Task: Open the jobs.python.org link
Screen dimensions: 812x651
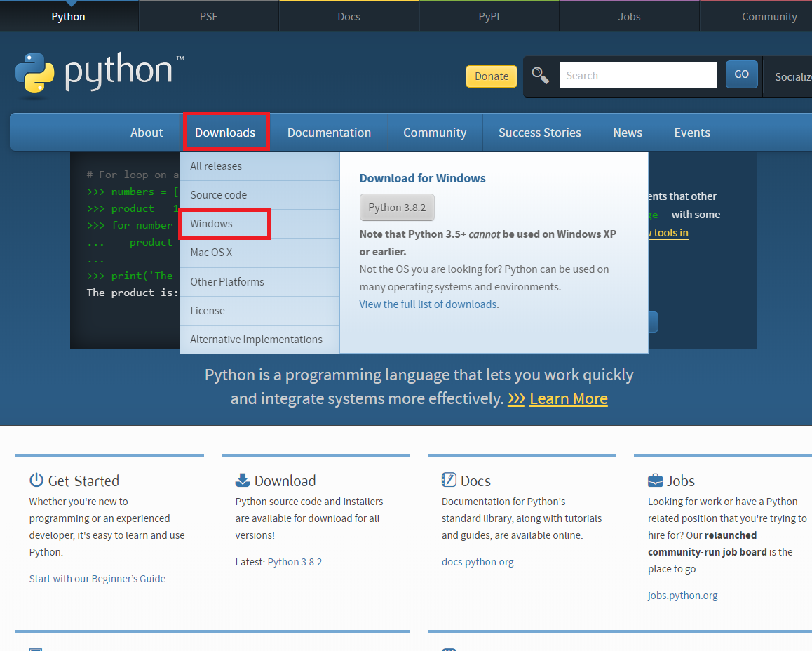Action: [x=682, y=596]
